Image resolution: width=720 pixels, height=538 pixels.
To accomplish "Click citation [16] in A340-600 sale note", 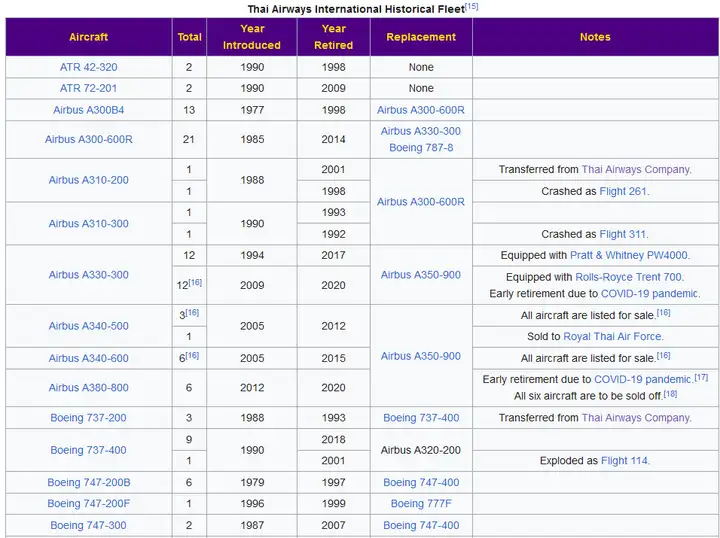I will 663,355.
